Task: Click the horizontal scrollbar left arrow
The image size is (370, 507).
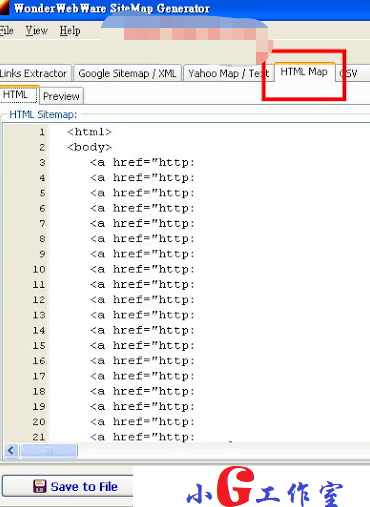Action: pos(11,451)
